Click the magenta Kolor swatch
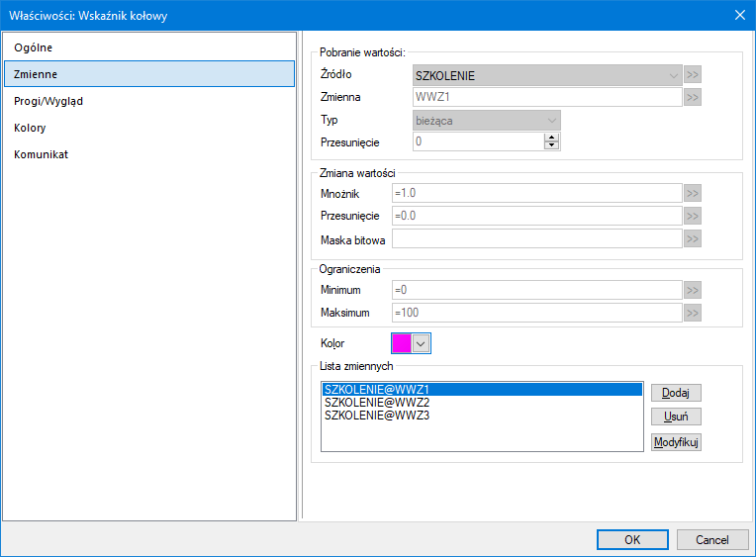 (x=402, y=343)
